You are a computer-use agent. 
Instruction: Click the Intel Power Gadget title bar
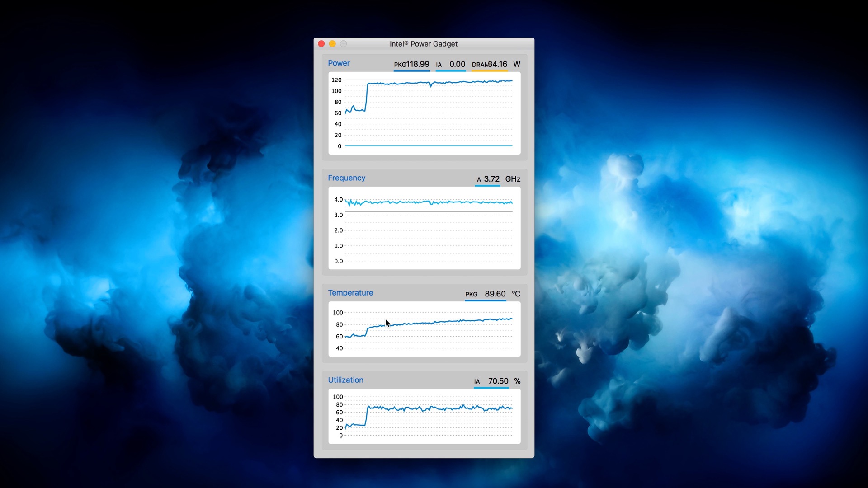coord(424,44)
